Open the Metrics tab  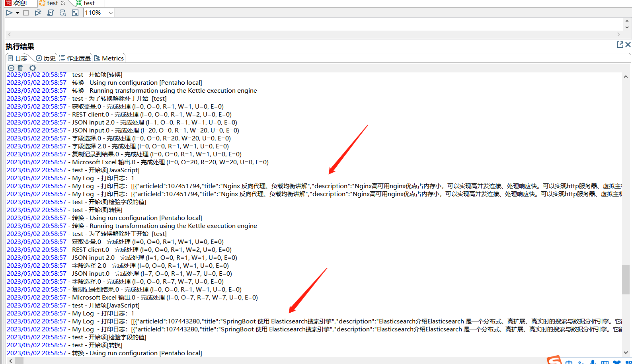pos(109,58)
